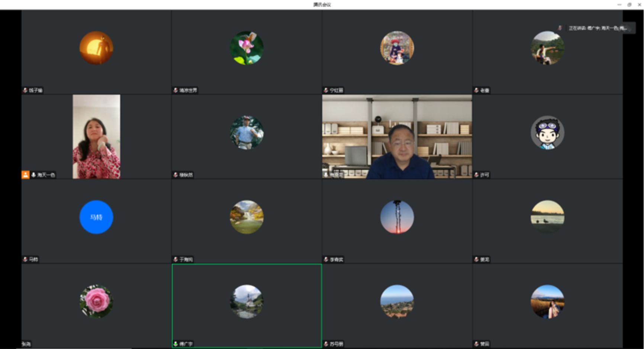Image resolution: width=644 pixels, height=349 pixels.
Task: Click the 腾讯会议 window title
Action: click(322, 4)
